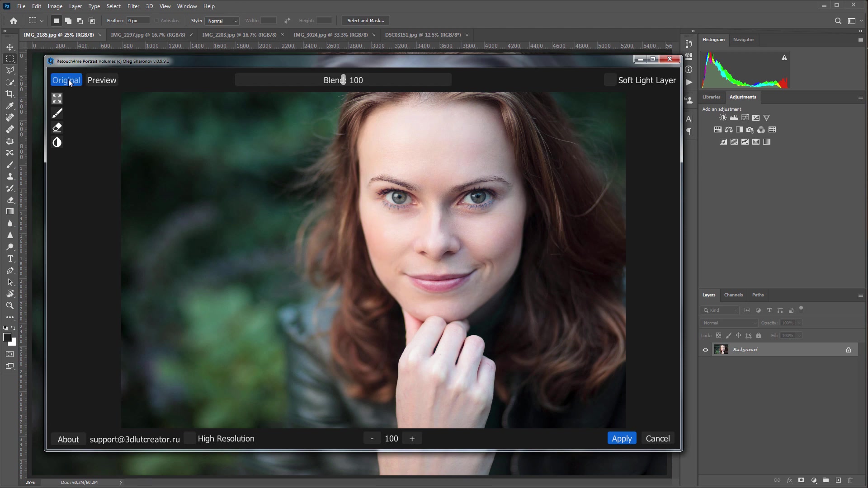Screen dimensions: 868x488
Task: Switch to Channels tab in panel
Action: click(734, 294)
